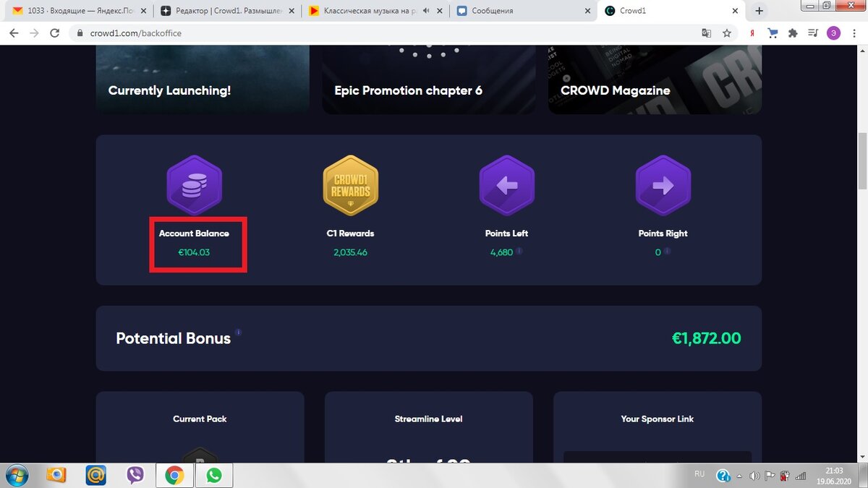Show hidden tray icons with the up arrow

(741, 476)
